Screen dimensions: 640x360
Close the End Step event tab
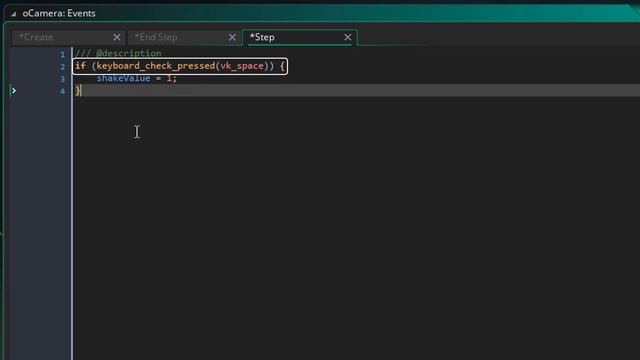232,37
